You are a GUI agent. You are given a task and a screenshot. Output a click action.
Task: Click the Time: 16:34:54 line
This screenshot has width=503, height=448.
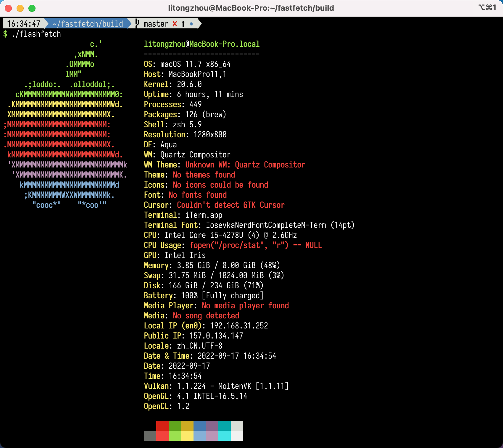(173, 376)
